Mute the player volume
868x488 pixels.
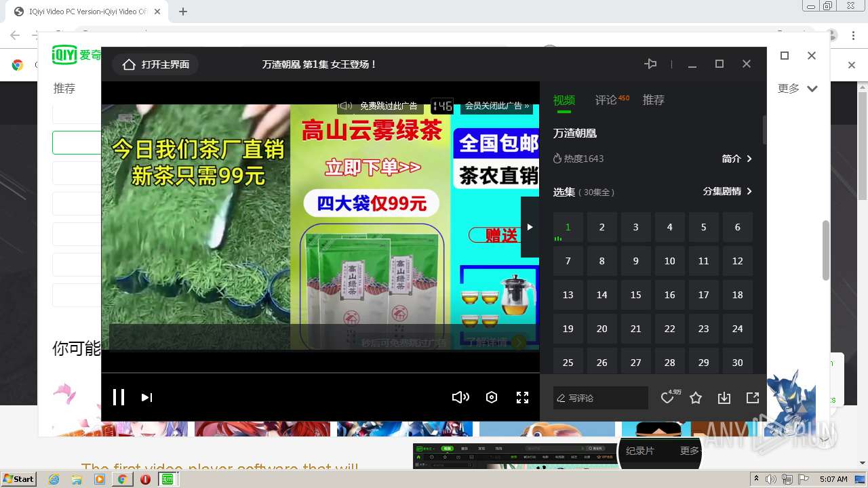click(460, 398)
